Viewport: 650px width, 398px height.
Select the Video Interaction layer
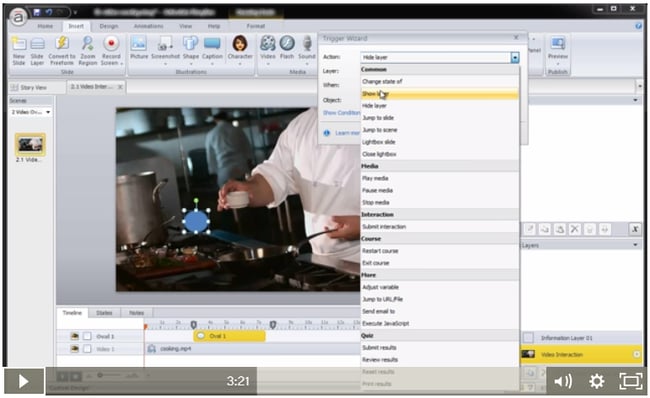[x=580, y=354]
